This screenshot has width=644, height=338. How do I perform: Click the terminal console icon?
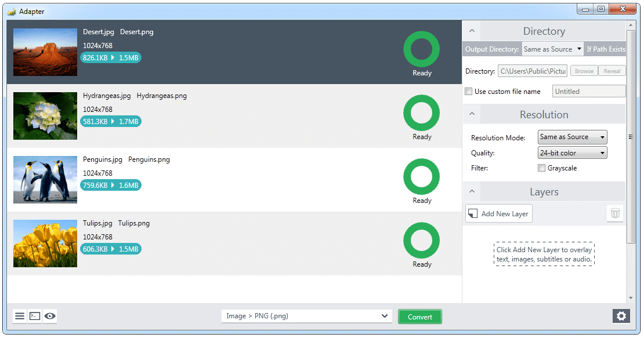point(34,316)
